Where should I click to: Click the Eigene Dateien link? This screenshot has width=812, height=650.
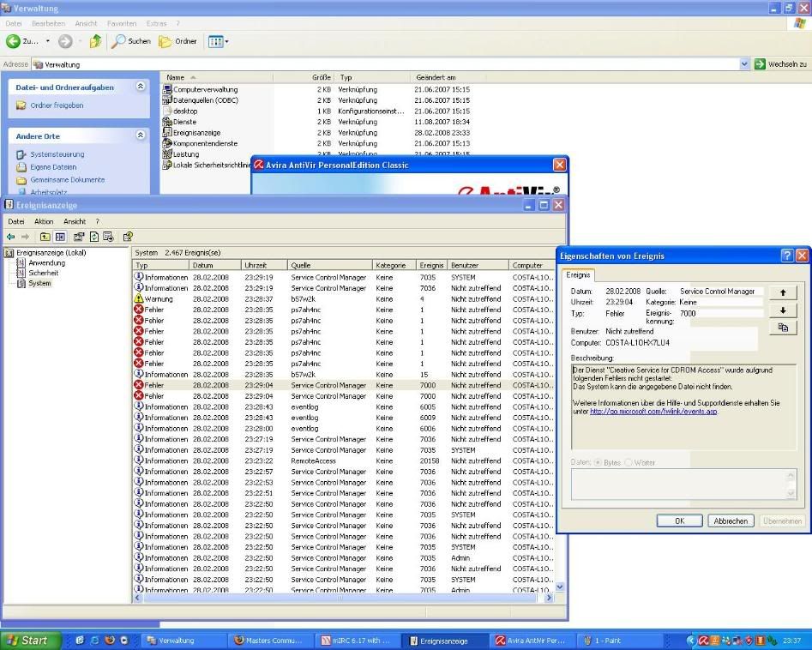[x=53, y=167]
